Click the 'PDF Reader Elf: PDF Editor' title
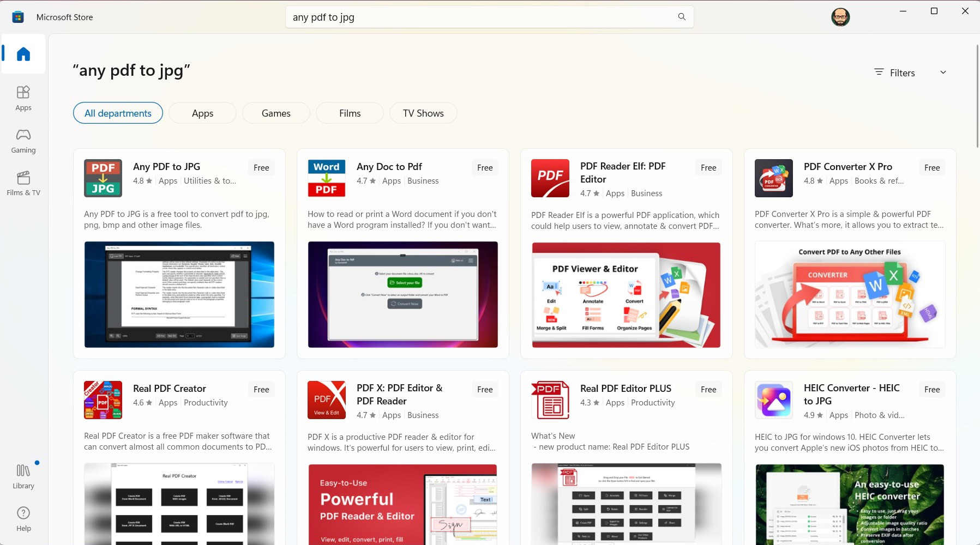Image resolution: width=980 pixels, height=545 pixels. pos(623,173)
